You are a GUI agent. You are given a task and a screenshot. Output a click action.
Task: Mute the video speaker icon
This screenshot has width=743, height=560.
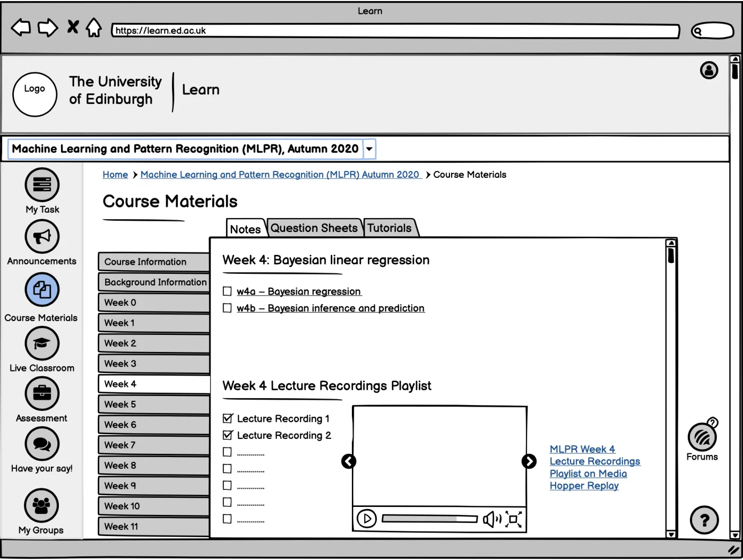point(492,519)
